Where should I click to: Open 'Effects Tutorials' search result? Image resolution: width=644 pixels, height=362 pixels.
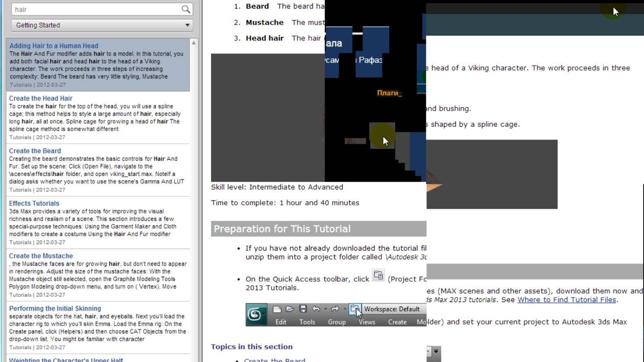pyautogui.click(x=34, y=203)
